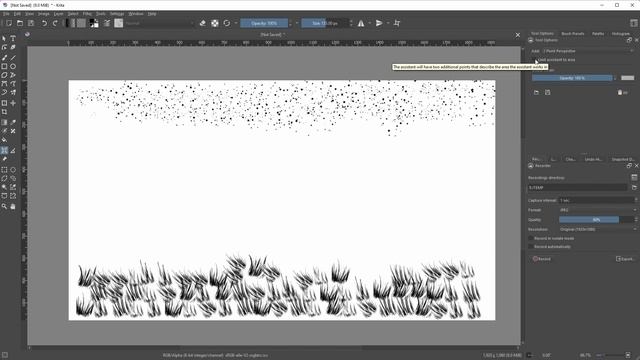This screenshot has width=640, height=360.
Task: Expand the dropdown arrow beside reload preset
Action: pyautogui.click(x=236, y=23)
